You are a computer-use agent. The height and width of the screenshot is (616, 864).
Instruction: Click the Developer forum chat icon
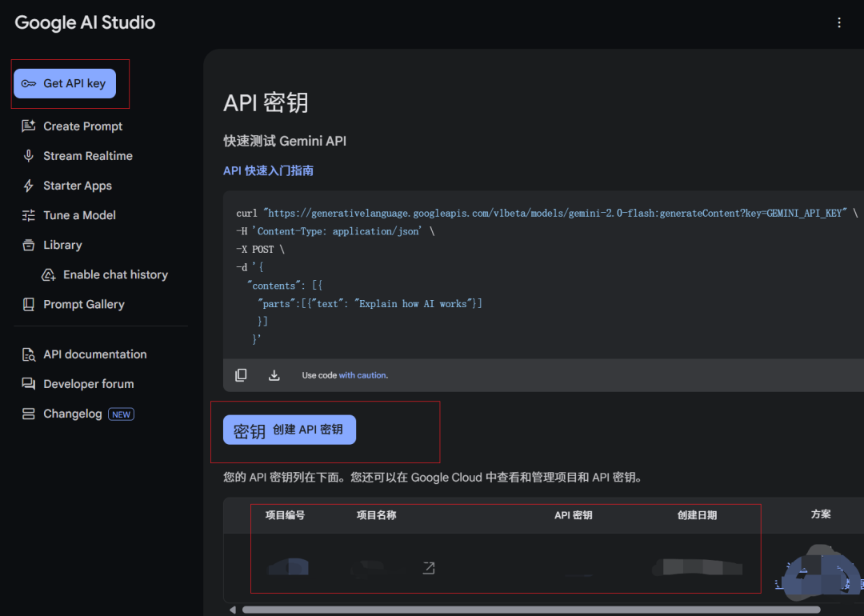click(29, 384)
